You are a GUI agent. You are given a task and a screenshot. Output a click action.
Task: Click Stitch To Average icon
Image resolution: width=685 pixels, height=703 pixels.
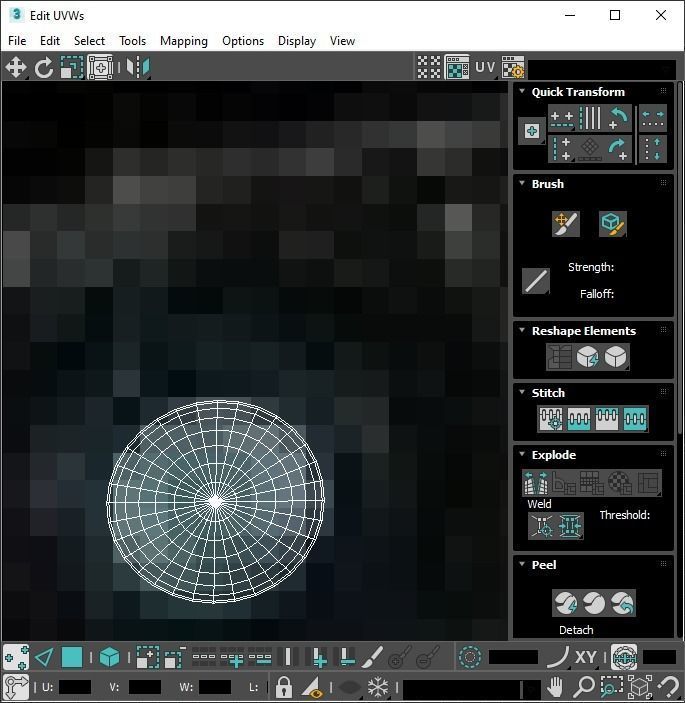pos(579,419)
